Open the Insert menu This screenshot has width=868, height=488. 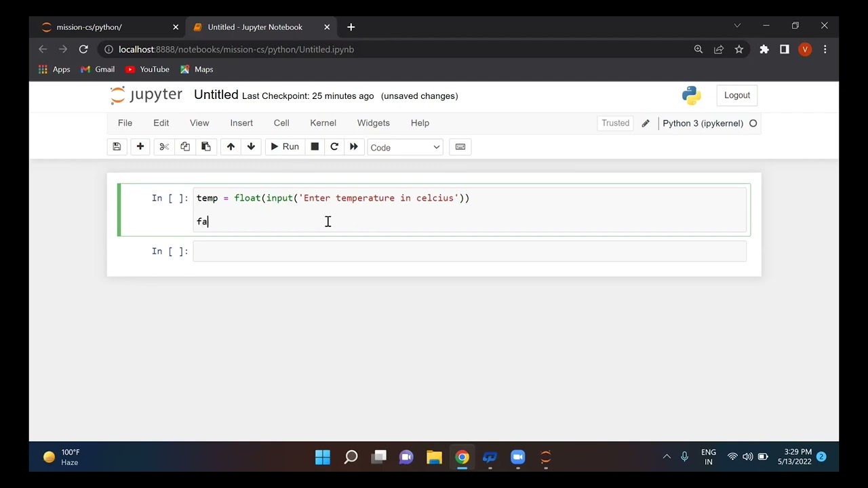click(241, 123)
